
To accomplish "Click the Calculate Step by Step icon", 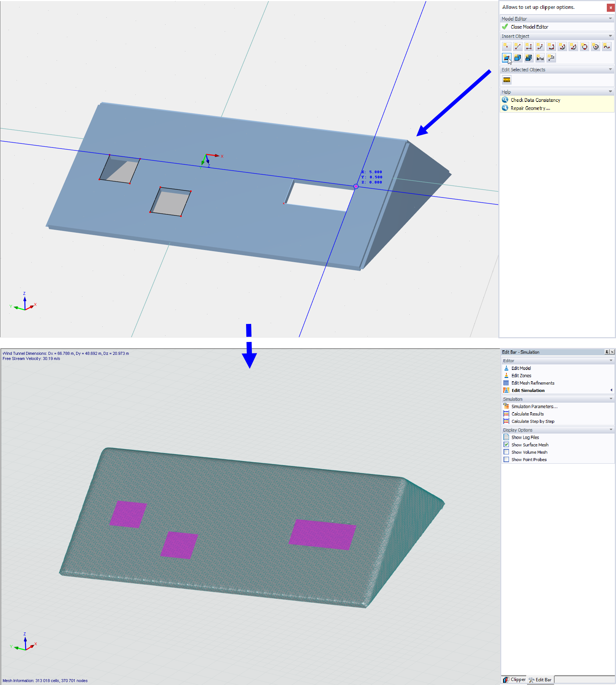I will click(506, 421).
